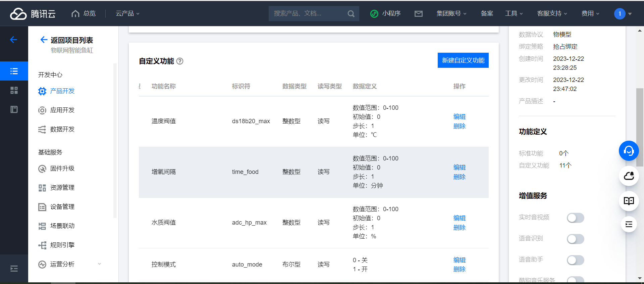Open the customer service headset icon

click(x=629, y=151)
